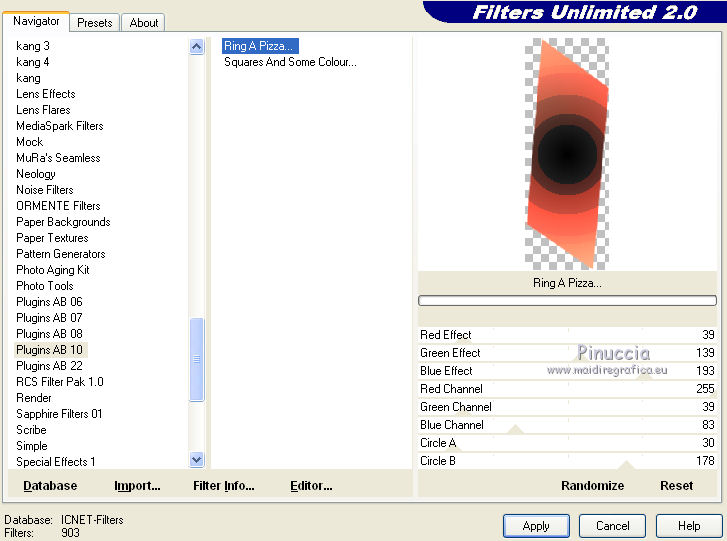Select the Mock category
Viewport: 727px width, 541px height.
(29, 142)
